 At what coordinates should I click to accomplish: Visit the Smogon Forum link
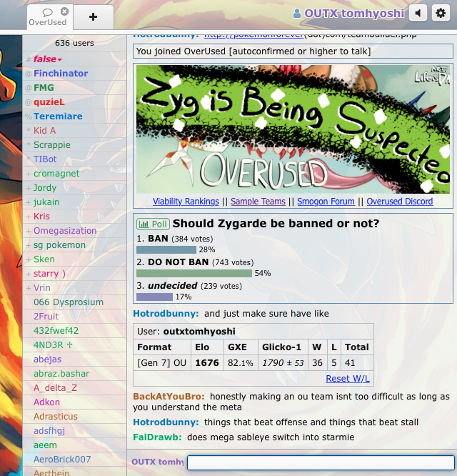(326, 202)
